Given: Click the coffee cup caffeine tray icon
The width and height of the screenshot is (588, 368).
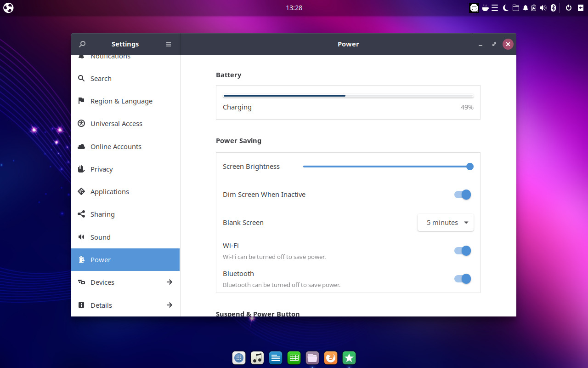Looking at the screenshot, I should click(485, 7).
